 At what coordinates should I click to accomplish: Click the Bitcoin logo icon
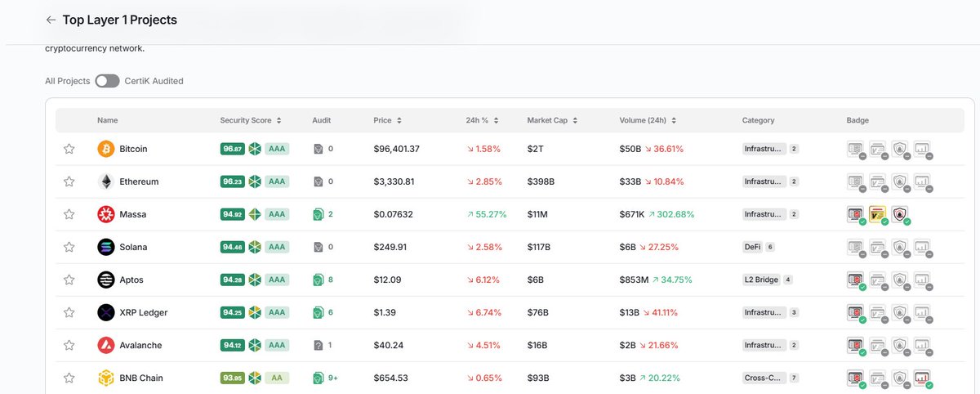[x=105, y=149]
